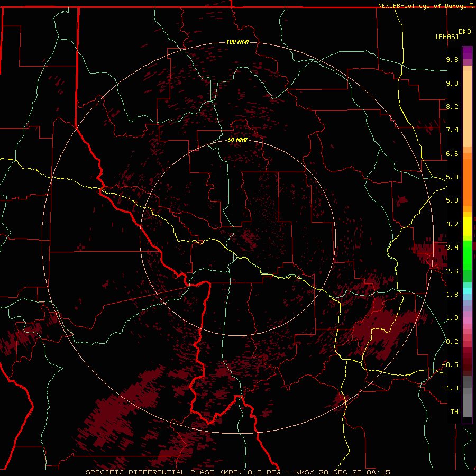The image size is (476, 476).
Task: Pick the pink band of the color scale
Action: pyautogui.click(x=467, y=321)
